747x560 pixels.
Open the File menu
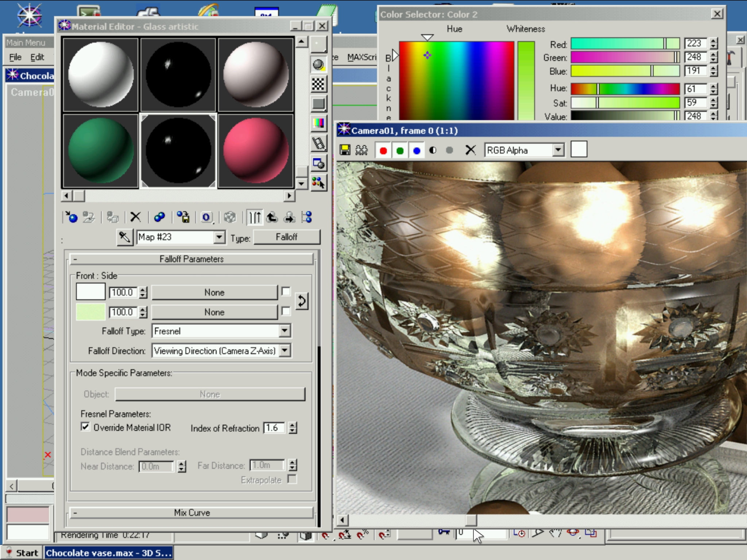[x=15, y=57]
